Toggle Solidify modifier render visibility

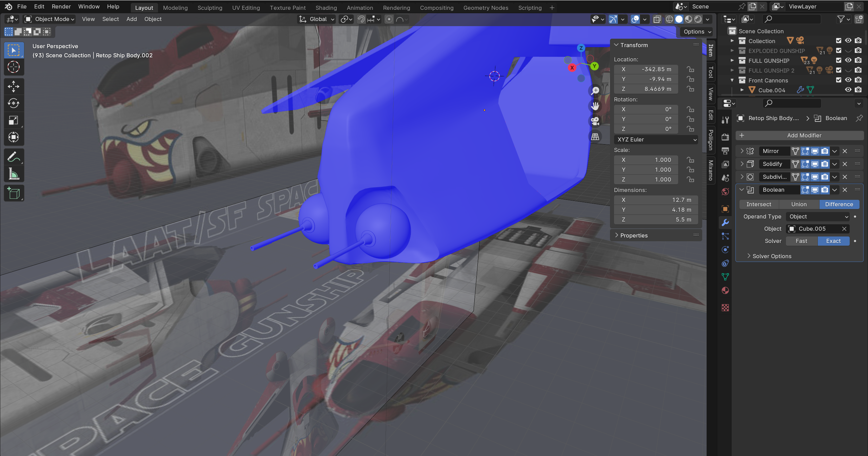pos(825,164)
